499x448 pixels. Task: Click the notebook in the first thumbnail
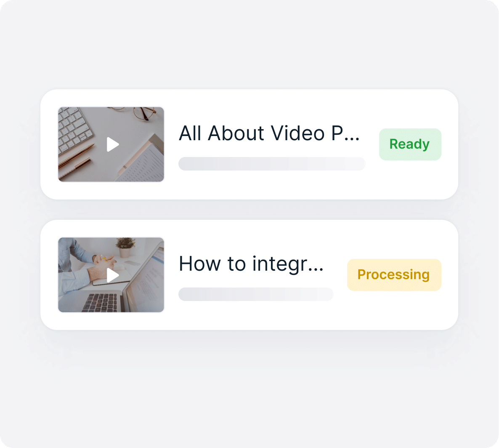point(145,162)
